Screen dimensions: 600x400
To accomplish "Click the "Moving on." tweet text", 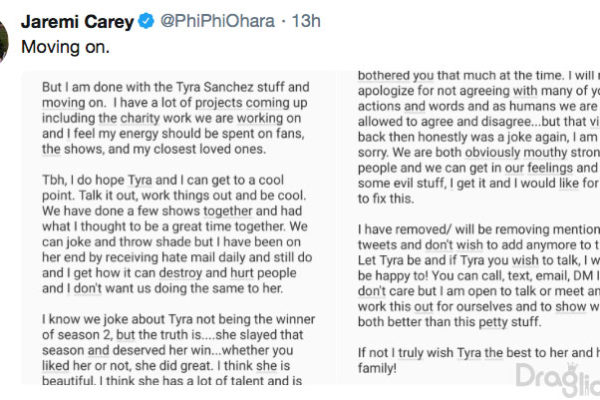I will [65, 47].
